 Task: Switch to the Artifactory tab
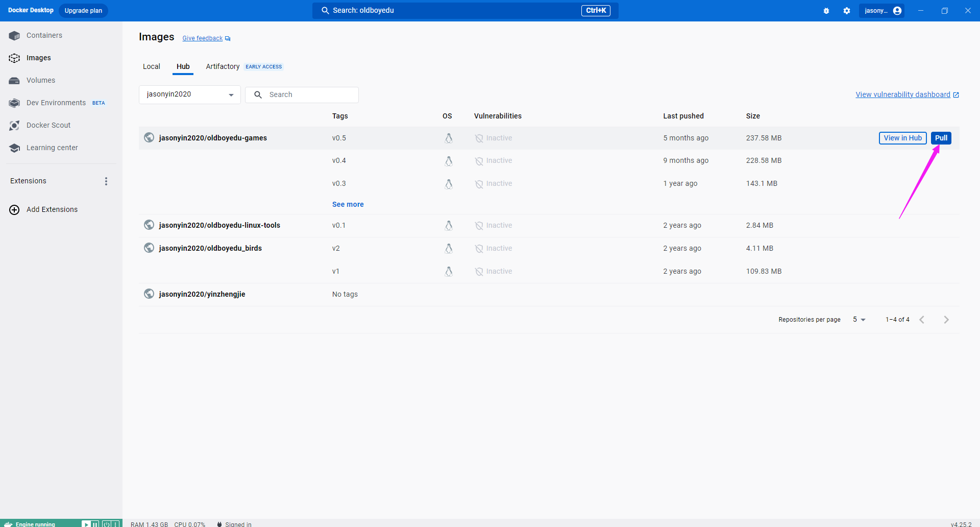223,66
